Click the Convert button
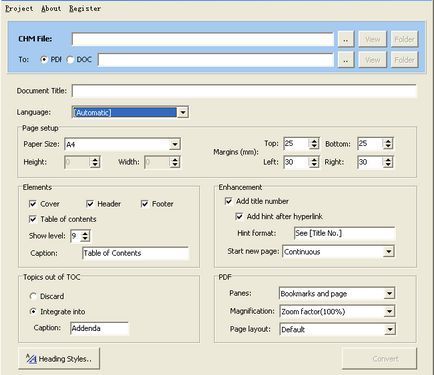Viewport: 434px width, 375px height. tap(379, 359)
